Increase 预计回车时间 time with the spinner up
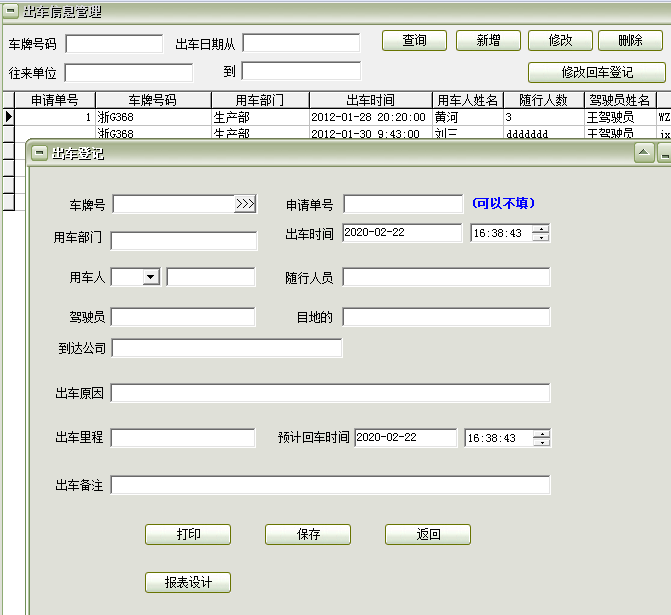671x615 pixels. point(542,434)
